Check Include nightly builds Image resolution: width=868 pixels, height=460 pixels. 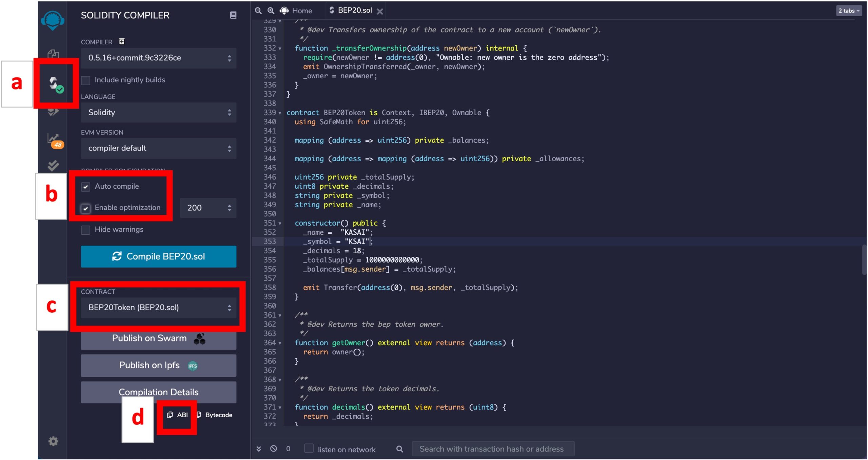(x=86, y=80)
